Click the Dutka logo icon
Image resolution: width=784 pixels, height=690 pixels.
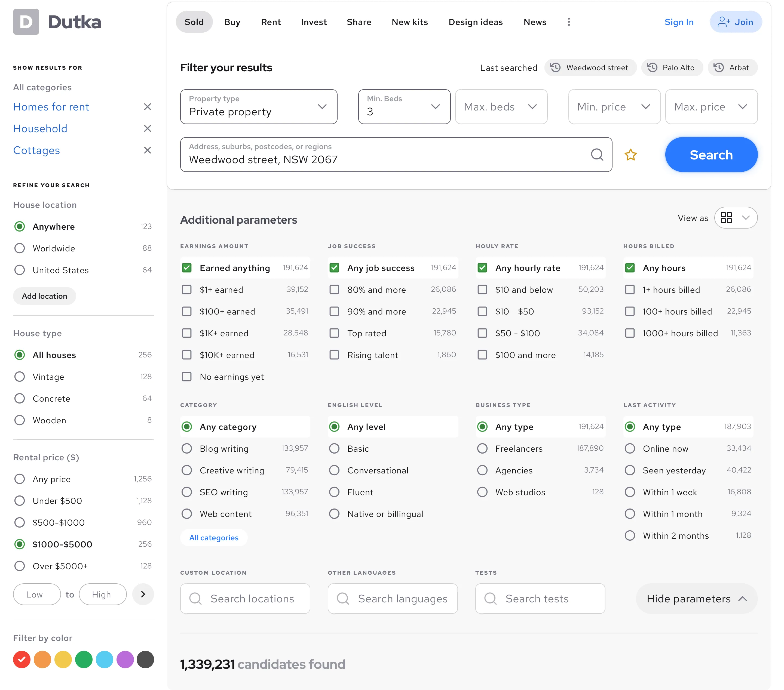(x=26, y=22)
